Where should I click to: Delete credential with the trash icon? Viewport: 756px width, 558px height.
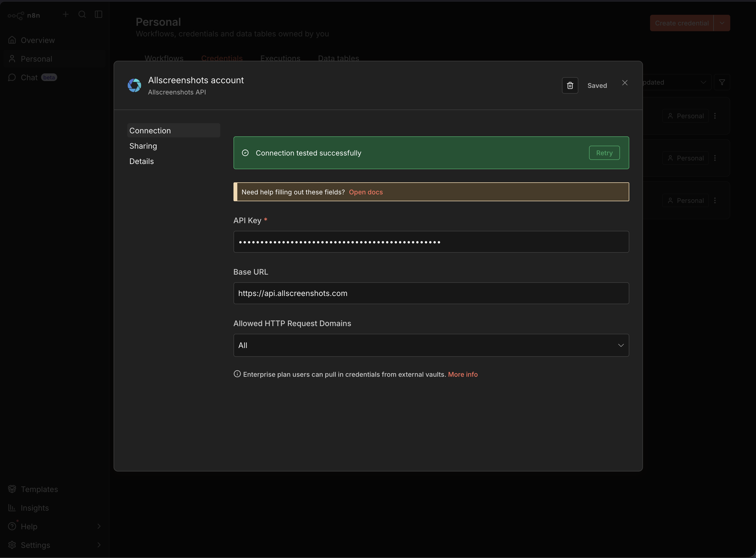(570, 85)
